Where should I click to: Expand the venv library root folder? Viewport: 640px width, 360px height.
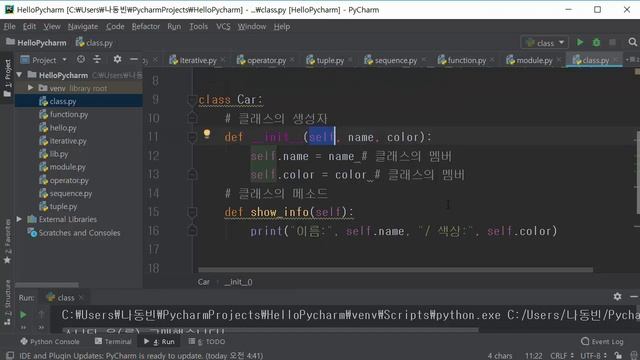(30, 88)
